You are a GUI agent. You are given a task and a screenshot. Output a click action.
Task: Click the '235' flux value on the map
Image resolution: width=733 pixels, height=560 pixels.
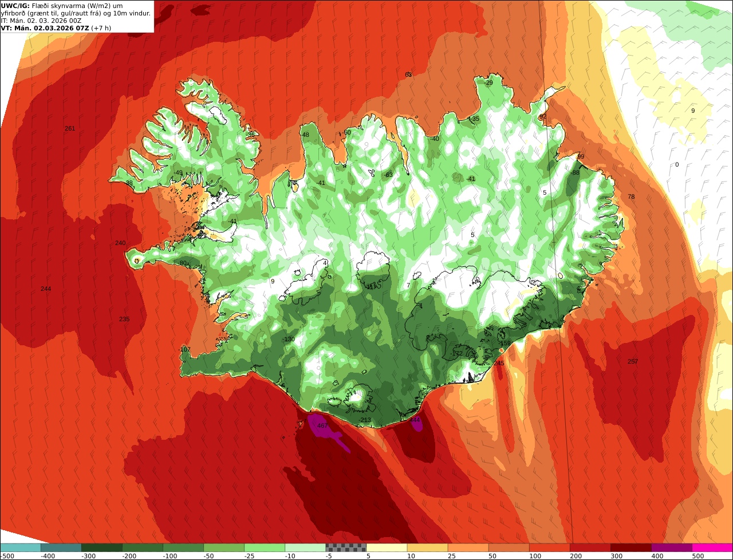(124, 319)
